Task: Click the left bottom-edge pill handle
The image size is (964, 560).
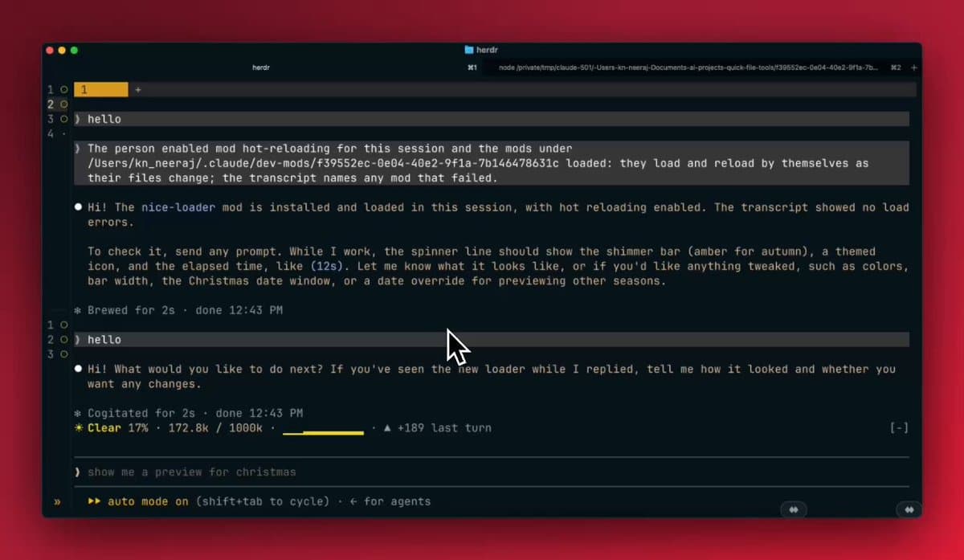Action: 793,509
